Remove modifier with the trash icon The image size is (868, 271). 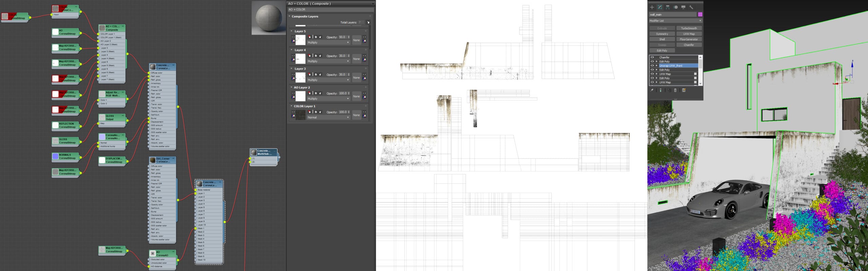click(x=675, y=90)
